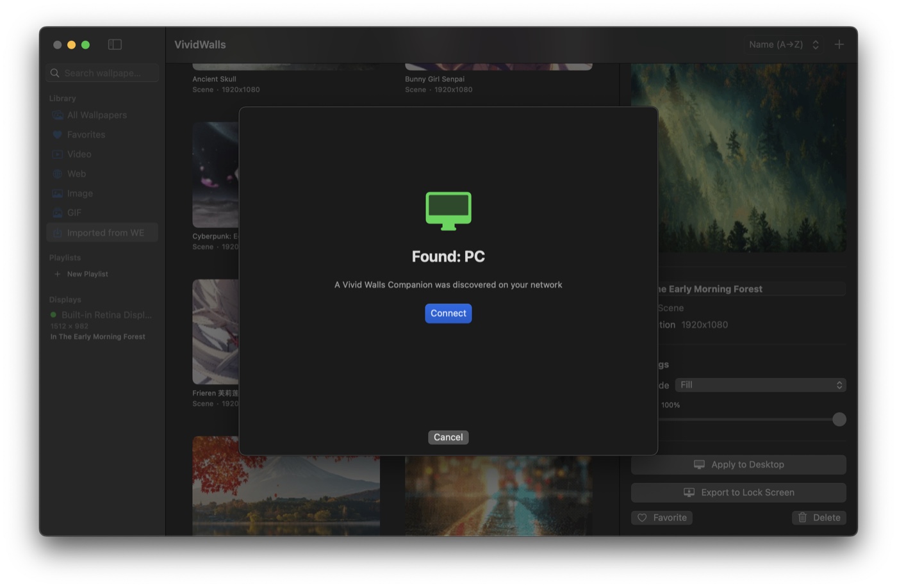Open the Fill scaling mode dropdown
Viewport: 897px width, 588px height.
click(761, 385)
